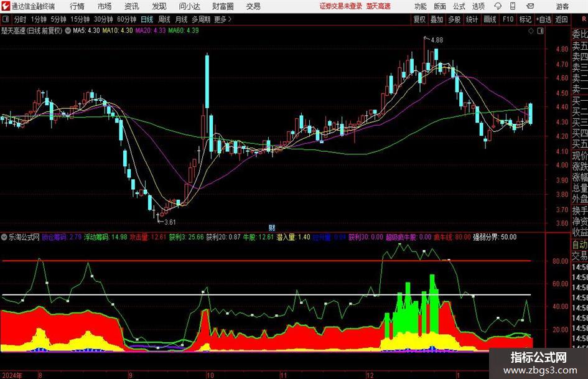Select the 日线 daily period
The width and height of the screenshot is (588, 379).
click(x=147, y=19)
